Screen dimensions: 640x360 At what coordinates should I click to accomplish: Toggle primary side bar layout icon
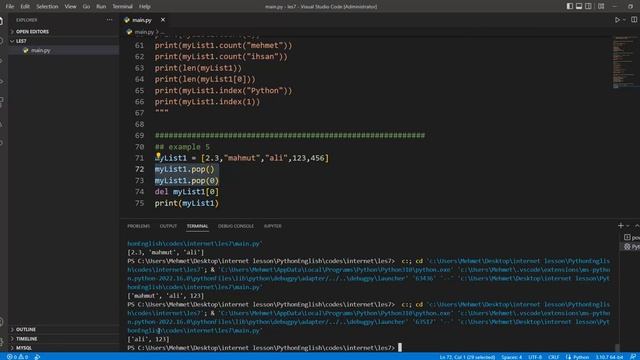tap(569, 7)
